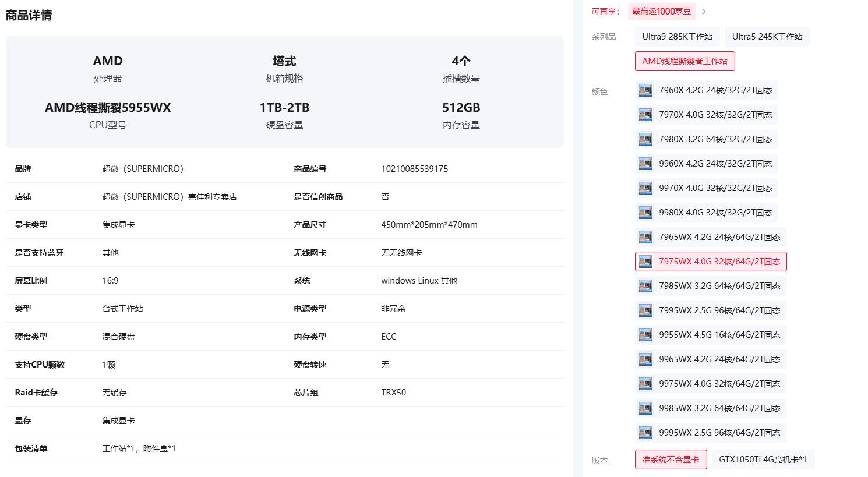The width and height of the screenshot is (868, 477).
Task: Click the 1TB-2TB disk capacity value
Action: pos(284,108)
